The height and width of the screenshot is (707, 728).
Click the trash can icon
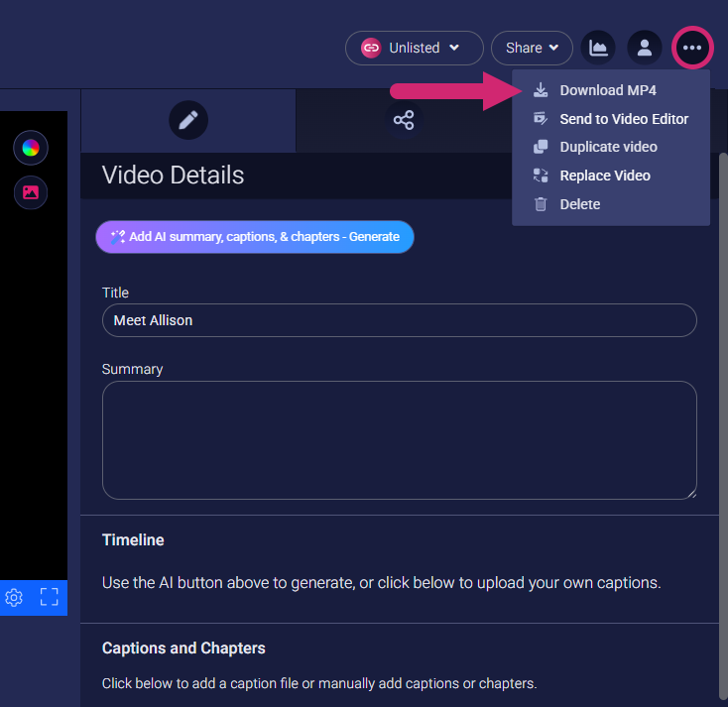[x=541, y=204]
